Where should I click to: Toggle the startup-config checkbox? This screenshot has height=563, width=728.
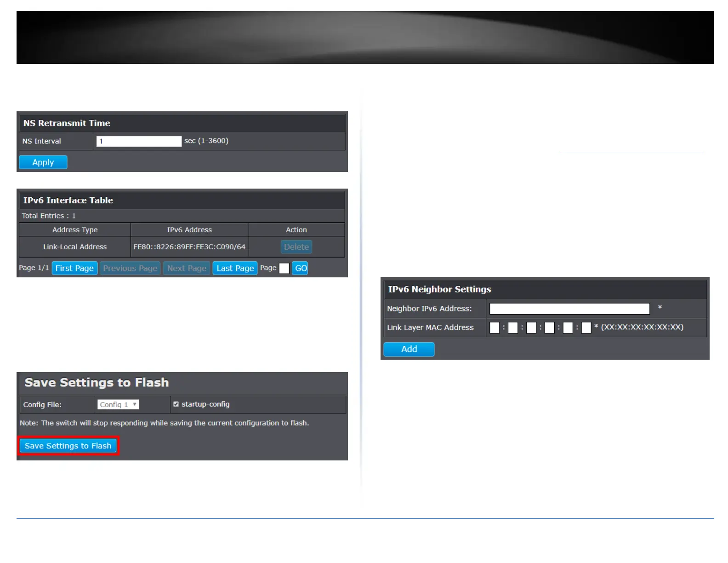pos(176,404)
